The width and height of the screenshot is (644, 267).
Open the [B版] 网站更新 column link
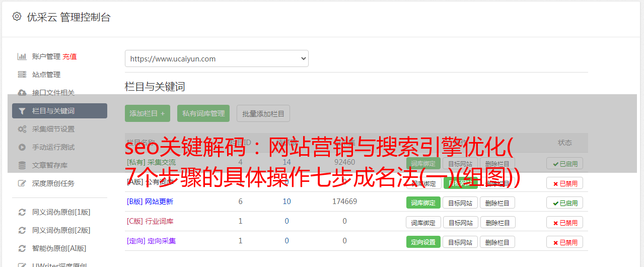coord(150,202)
